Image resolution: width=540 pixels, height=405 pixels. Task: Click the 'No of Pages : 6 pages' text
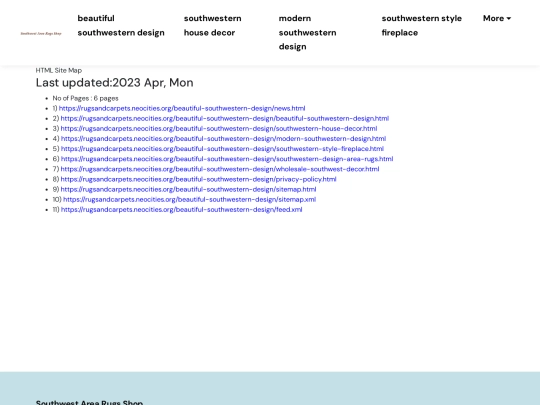(85, 98)
